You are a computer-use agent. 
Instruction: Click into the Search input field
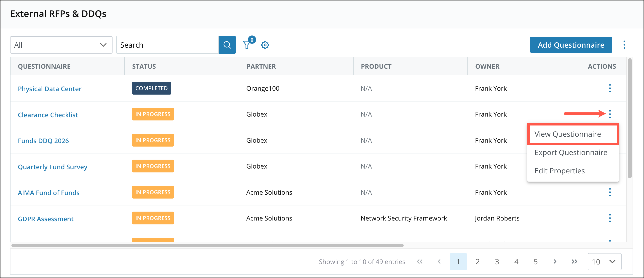click(x=167, y=45)
